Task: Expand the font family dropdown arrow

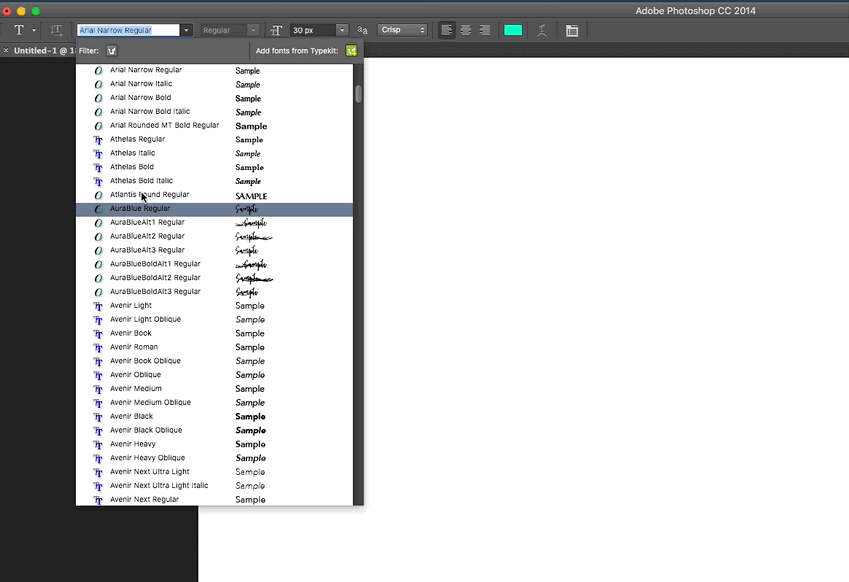Action: pos(186,30)
